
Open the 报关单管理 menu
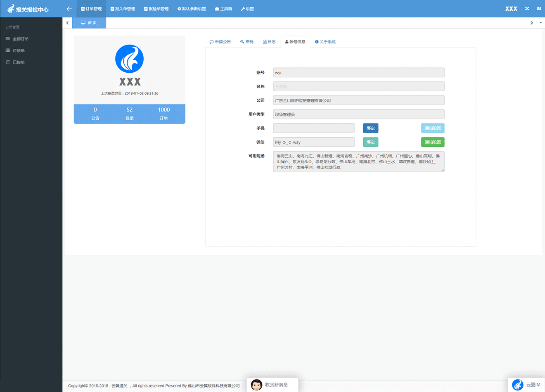[123, 9]
